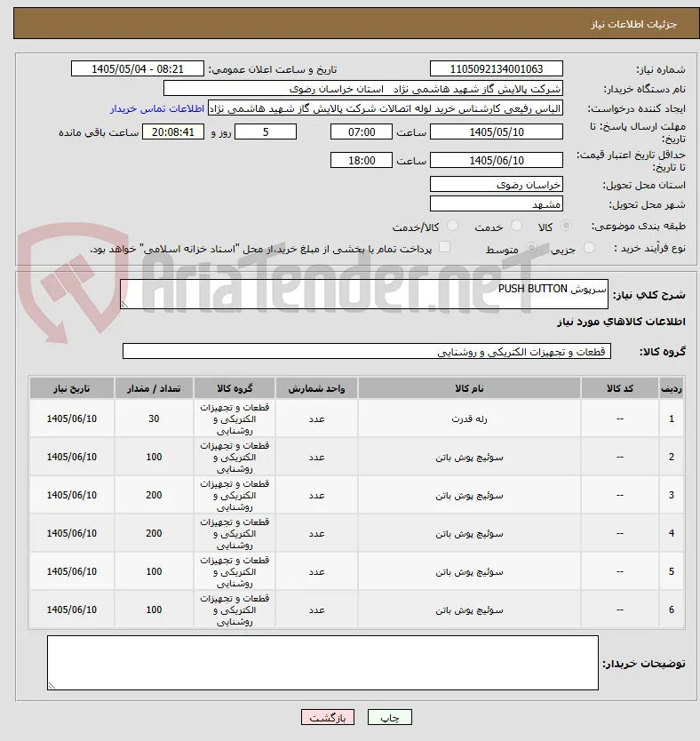Screen dimensions: 700x741
Task: Click the resize grip of description box
Action: coord(124,305)
